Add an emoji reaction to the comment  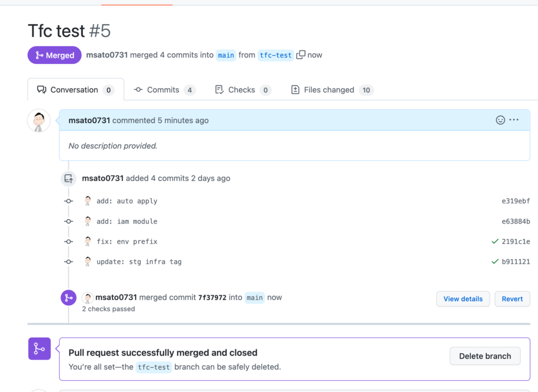point(500,120)
